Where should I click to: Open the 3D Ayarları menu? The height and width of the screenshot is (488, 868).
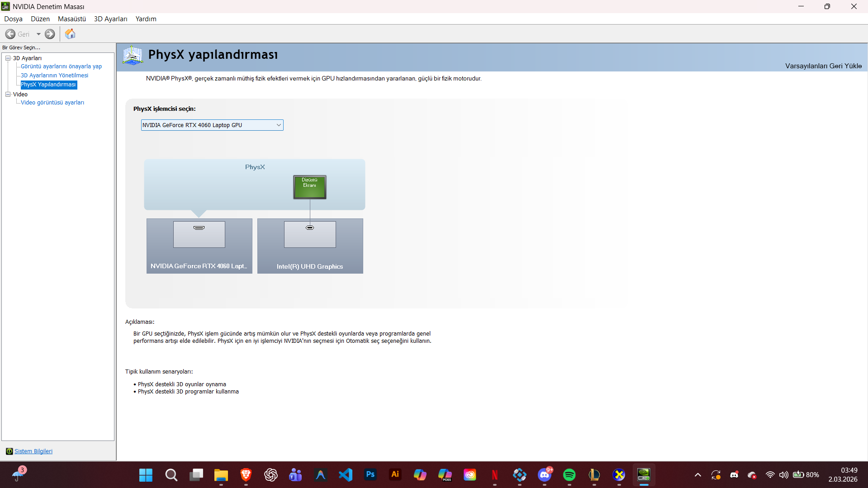coord(110,19)
